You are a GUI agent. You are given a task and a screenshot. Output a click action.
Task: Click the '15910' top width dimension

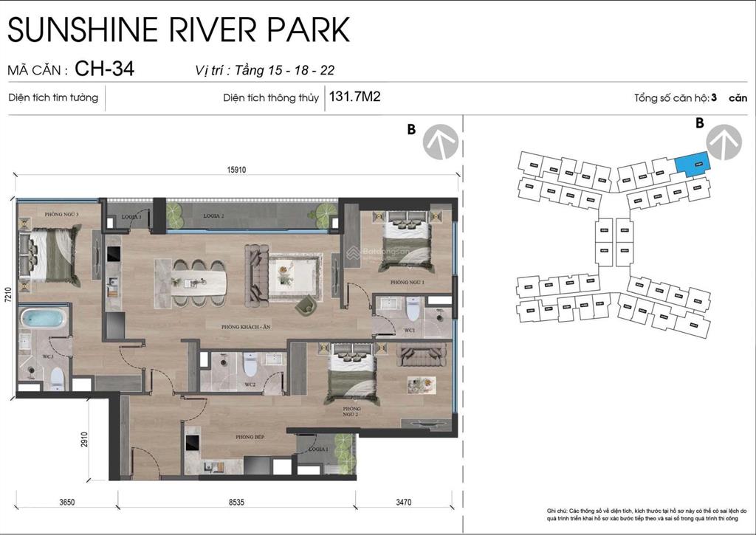(x=236, y=170)
